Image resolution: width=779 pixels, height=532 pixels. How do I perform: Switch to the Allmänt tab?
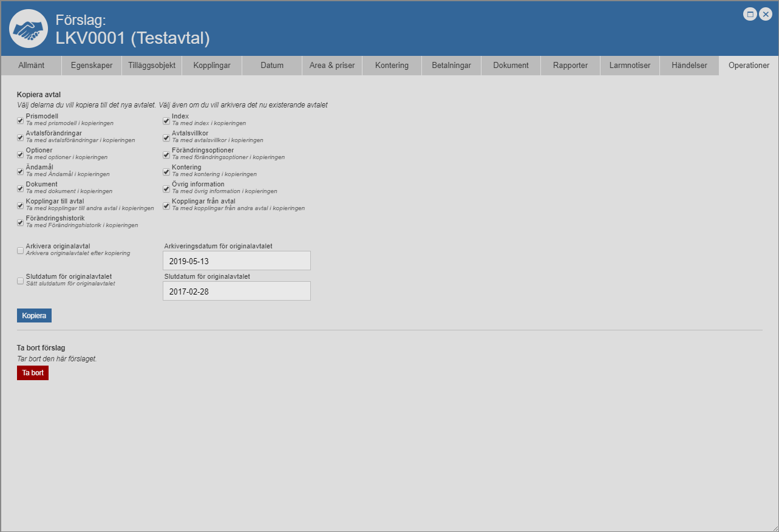pos(31,66)
